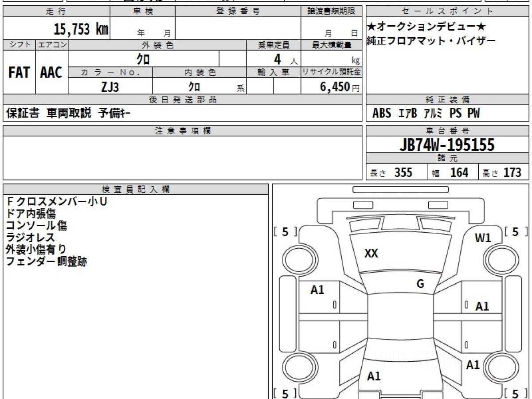Click the G mark on the windshield
Viewport: 532px width, 399px height.
pos(420,284)
